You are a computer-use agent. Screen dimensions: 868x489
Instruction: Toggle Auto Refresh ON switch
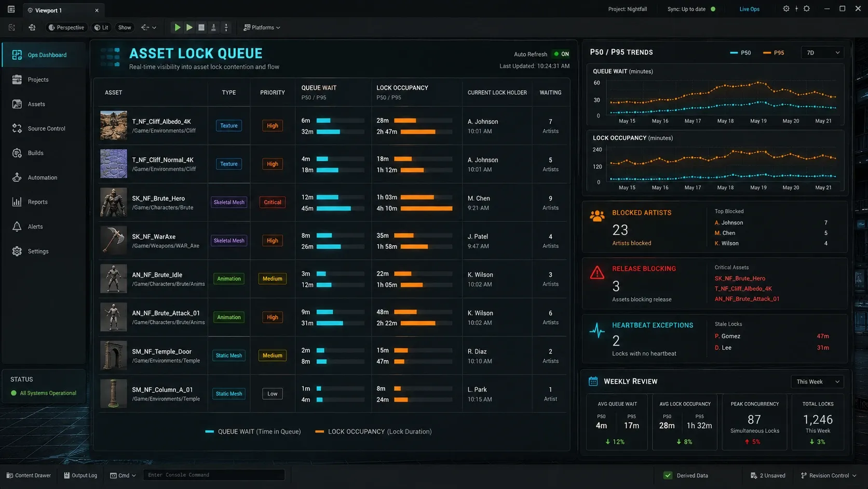(561, 54)
